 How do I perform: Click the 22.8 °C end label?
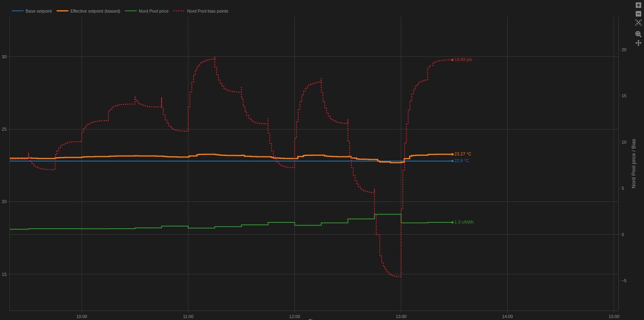[462, 161]
